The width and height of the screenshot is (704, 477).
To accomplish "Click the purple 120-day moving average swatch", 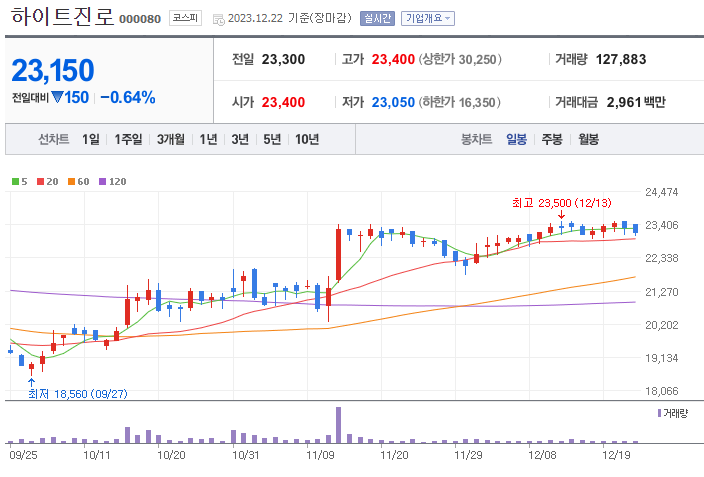I will (x=102, y=181).
